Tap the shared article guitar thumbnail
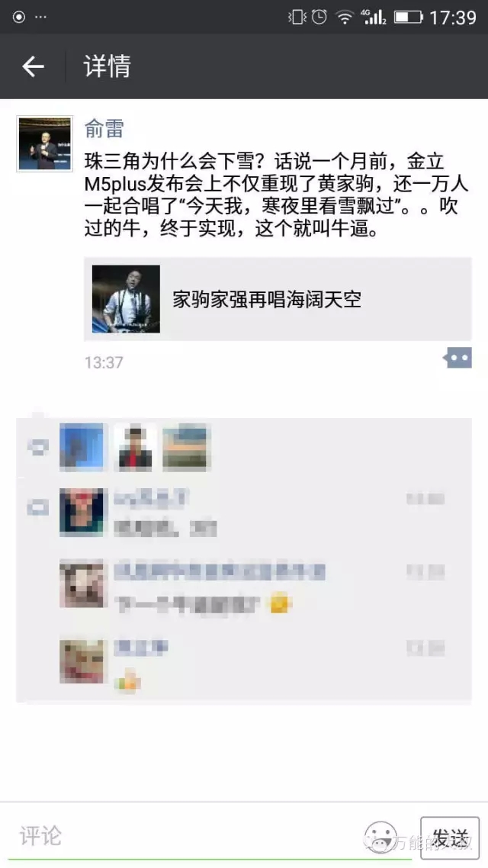This screenshot has height=868, width=488. click(126, 299)
